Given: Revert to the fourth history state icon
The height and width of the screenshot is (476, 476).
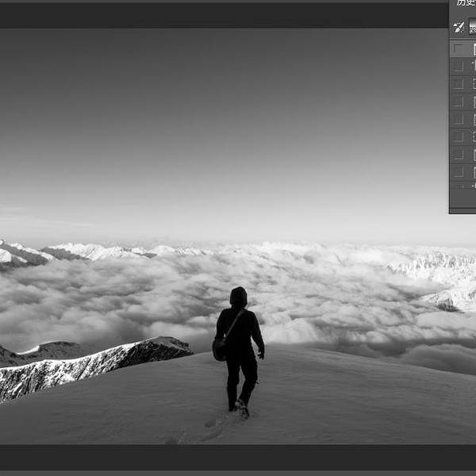Looking at the screenshot, I should click(x=474, y=102).
